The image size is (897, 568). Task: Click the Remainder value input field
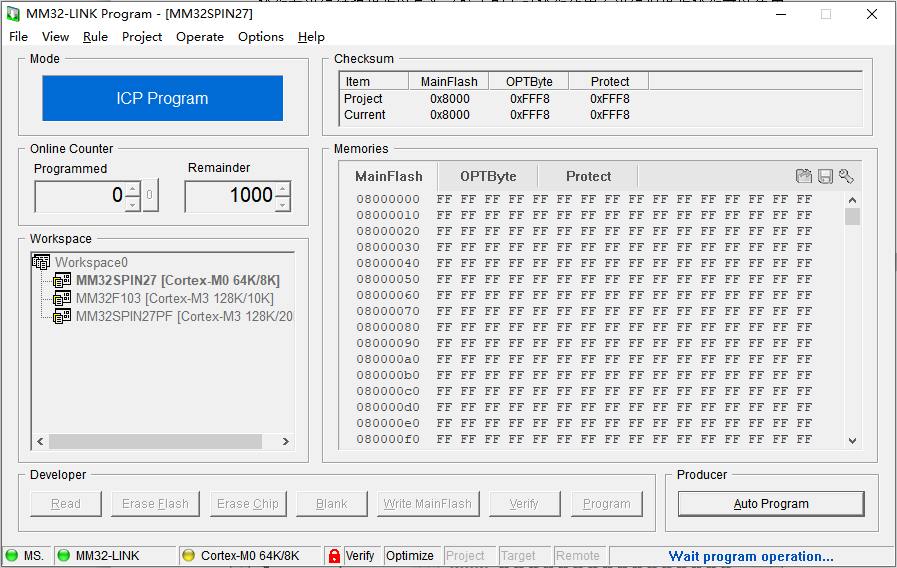[x=230, y=195]
